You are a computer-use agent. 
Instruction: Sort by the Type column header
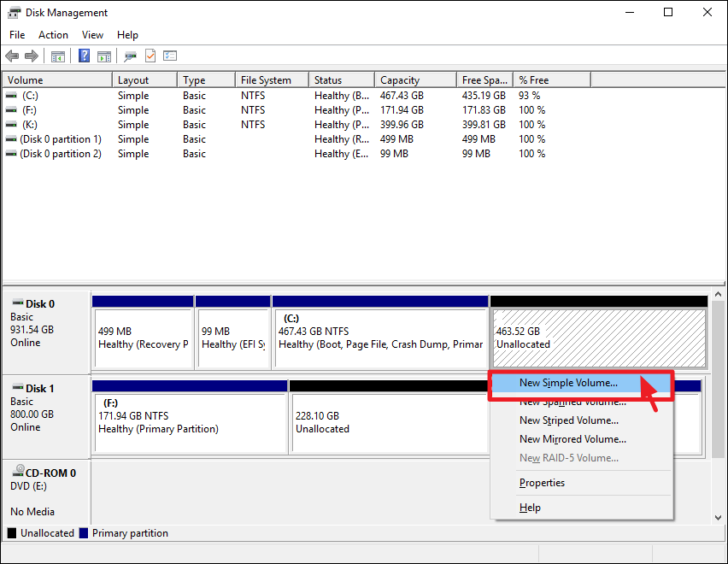[206, 79]
